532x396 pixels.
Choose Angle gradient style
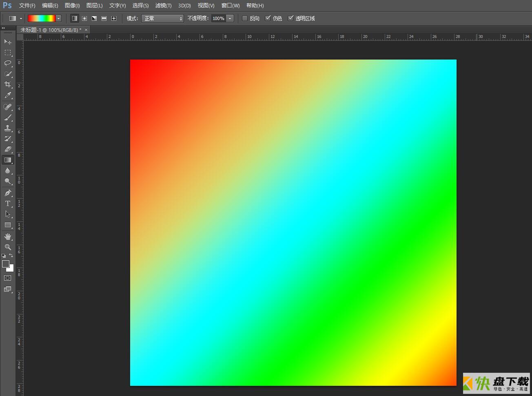94,18
